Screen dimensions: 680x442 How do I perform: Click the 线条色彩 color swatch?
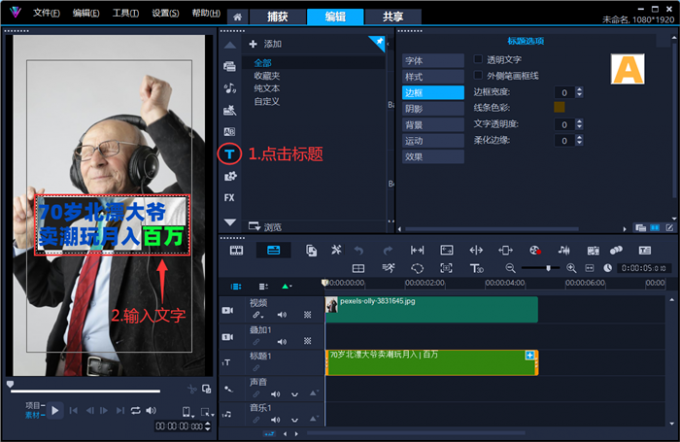(x=559, y=107)
